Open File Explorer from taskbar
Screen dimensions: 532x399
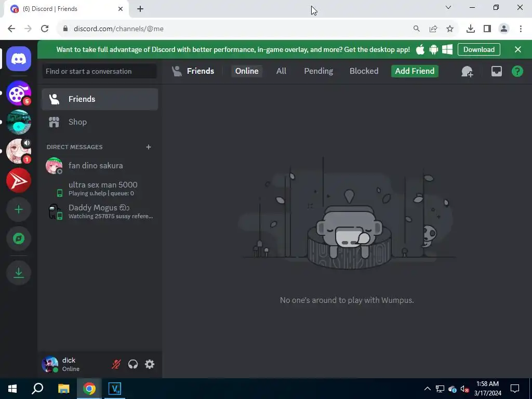point(63,389)
